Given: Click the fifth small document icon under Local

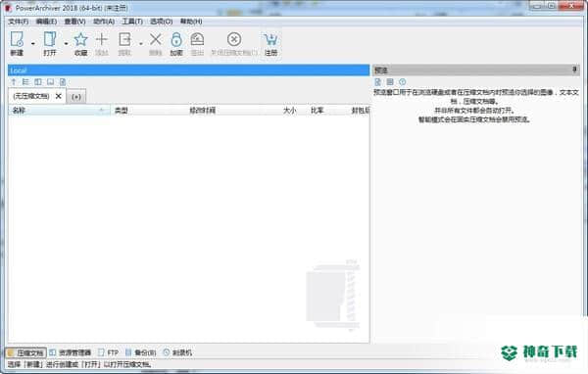Looking at the screenshot, I should tap(63, 81).
